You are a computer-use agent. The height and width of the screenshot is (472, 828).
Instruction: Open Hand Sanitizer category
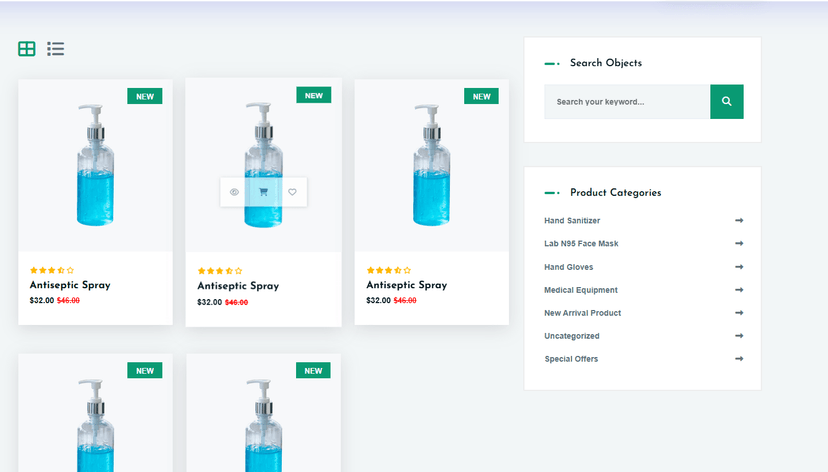click(x=572, y=221)
